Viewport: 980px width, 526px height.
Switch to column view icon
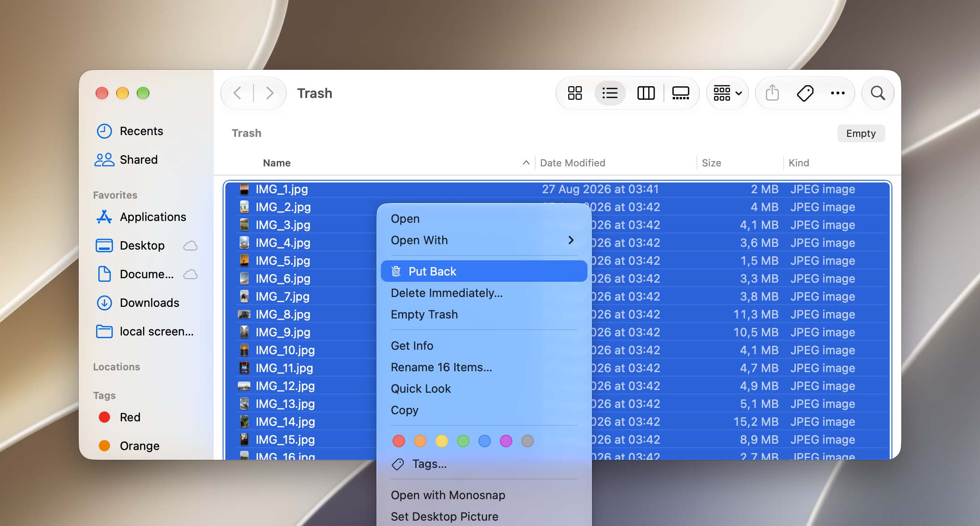click(x=646, y=93)
